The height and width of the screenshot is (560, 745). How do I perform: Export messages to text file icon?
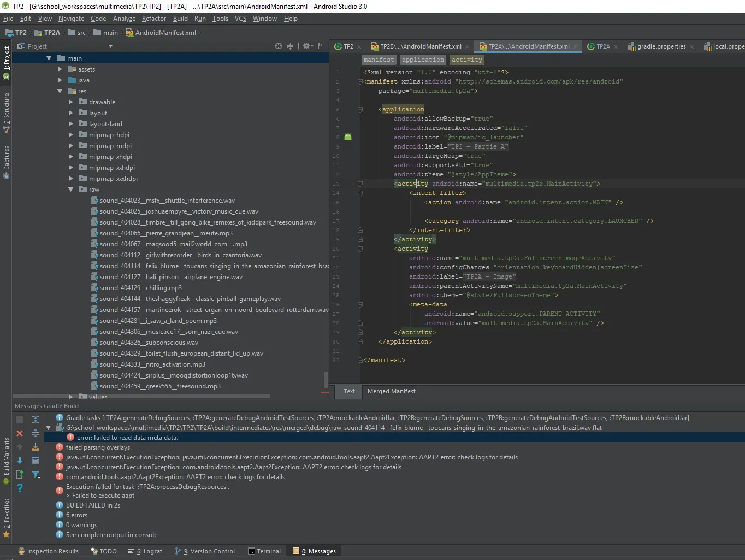(20, 474)
